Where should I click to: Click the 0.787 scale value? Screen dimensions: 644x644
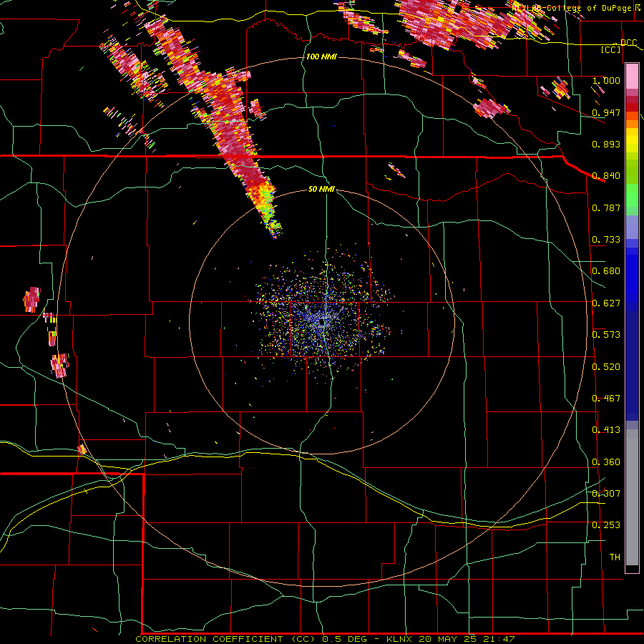[606, 208]
